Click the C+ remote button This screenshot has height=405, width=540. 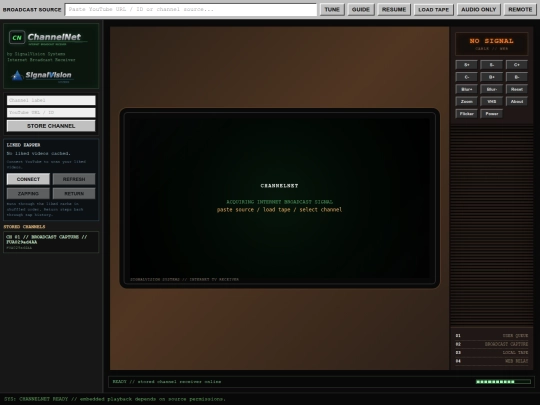tap(517, 65)
